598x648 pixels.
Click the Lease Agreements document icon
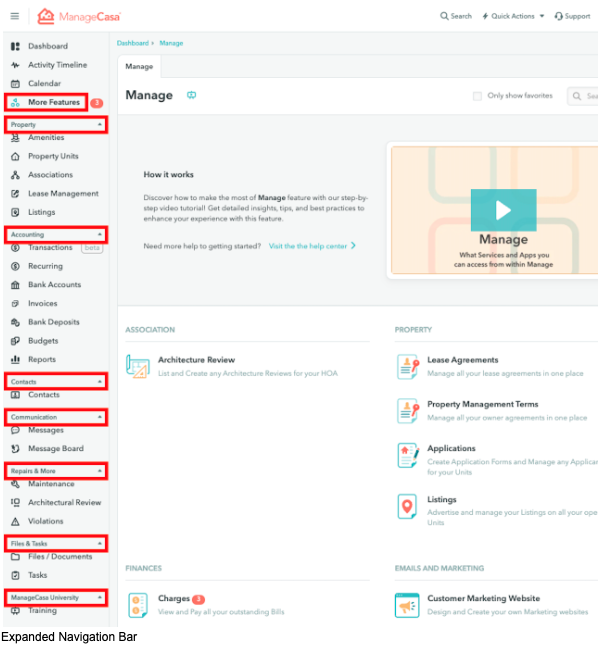point(408,367)
